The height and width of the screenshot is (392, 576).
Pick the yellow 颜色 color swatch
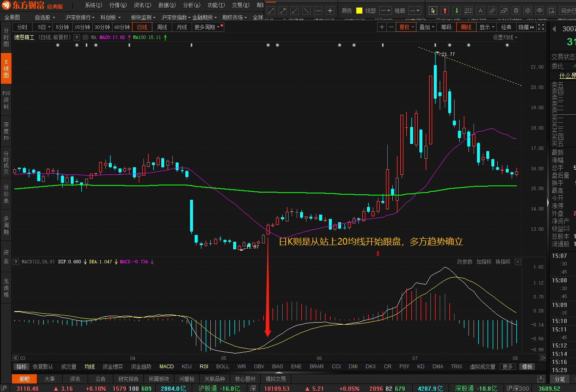[x=359, y=11]
